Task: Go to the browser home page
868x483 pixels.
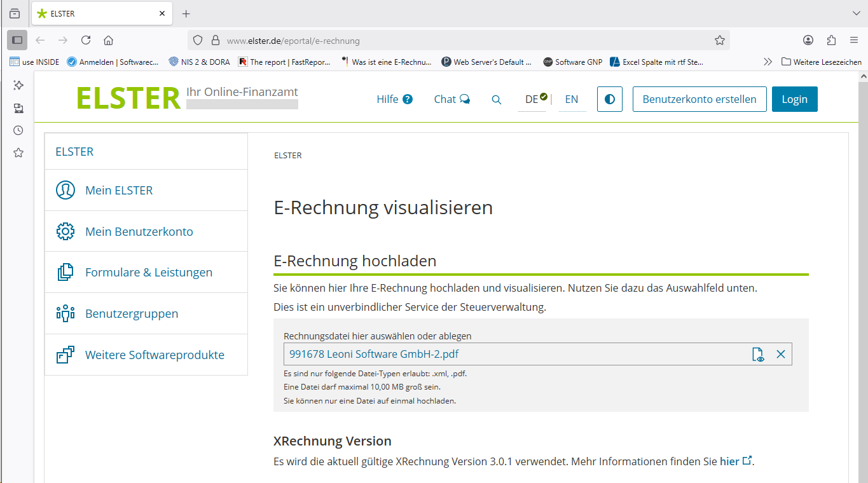Action: [x=109, y=40]
